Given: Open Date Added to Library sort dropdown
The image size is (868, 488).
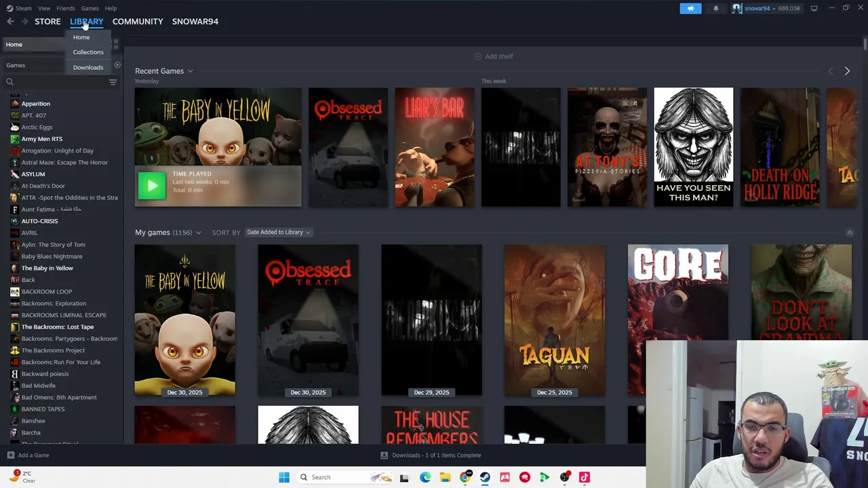Looking at the screenshot, I should [279, 232].
